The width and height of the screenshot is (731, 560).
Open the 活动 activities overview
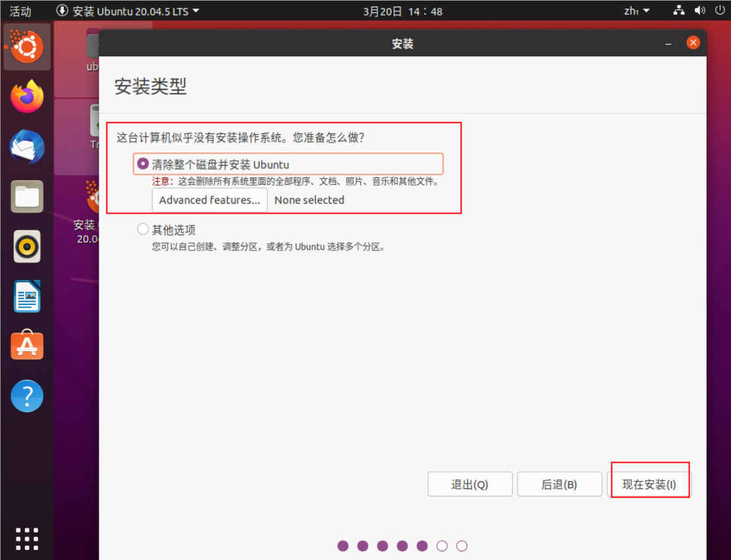[20, 11]
